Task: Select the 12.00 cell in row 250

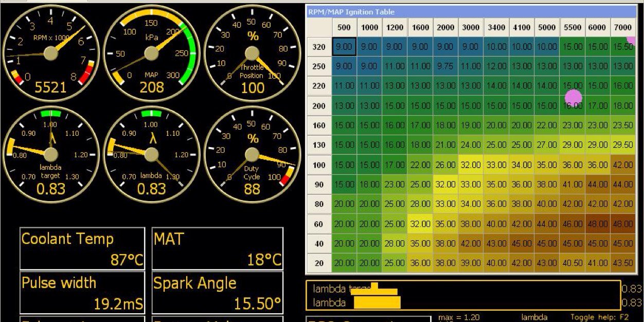Action: (x=496, y=66)
